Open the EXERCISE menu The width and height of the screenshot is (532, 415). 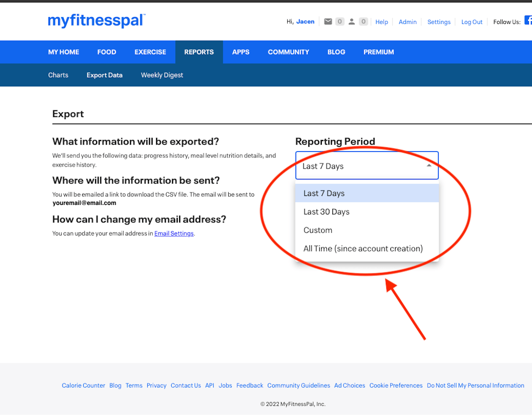coord(150,51)
